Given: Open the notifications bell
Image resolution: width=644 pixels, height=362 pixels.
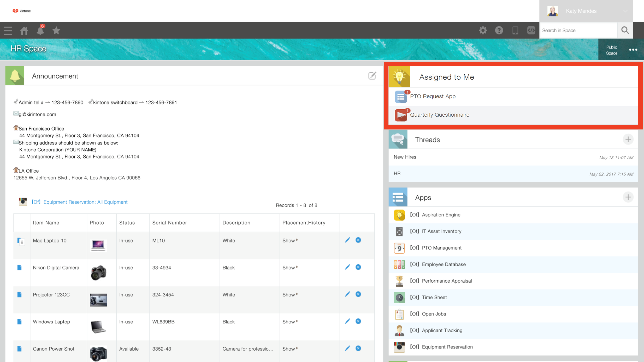Looking at the screenshot, I should [40, 31].
